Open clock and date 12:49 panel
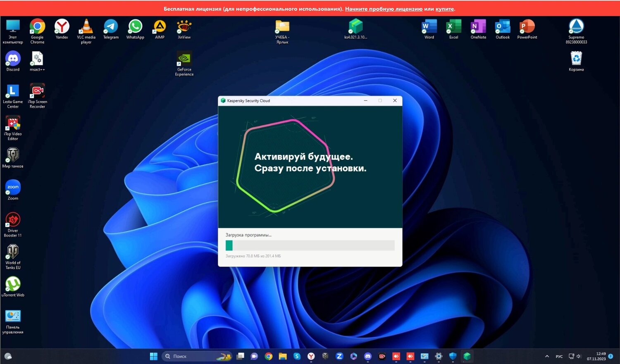Image resolution: width=620 pixels, height=364 pixels. coord(596,356)
